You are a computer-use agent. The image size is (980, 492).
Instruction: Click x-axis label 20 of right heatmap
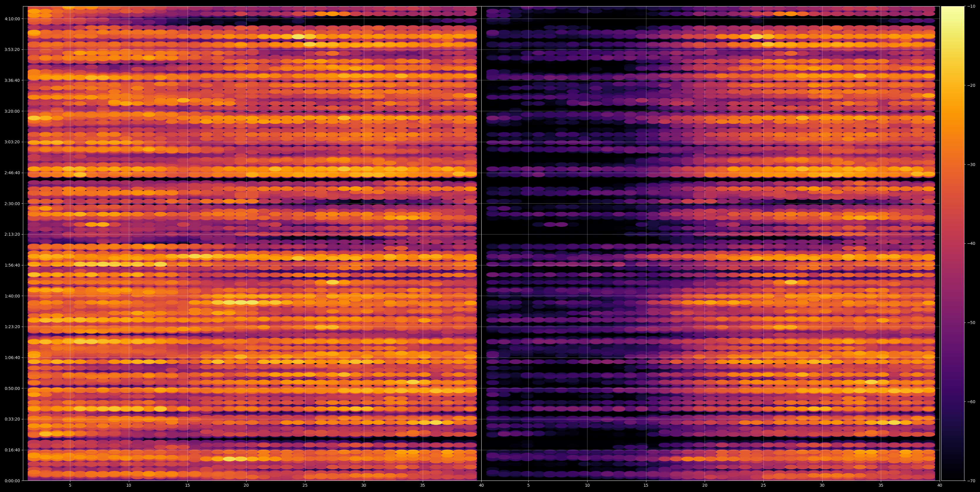click(x=705, y=486)
